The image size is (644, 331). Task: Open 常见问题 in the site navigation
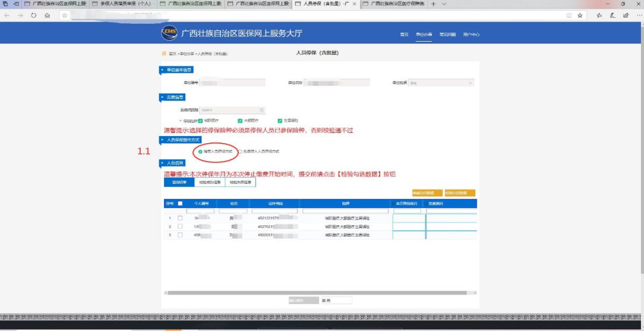pos(448,35)
